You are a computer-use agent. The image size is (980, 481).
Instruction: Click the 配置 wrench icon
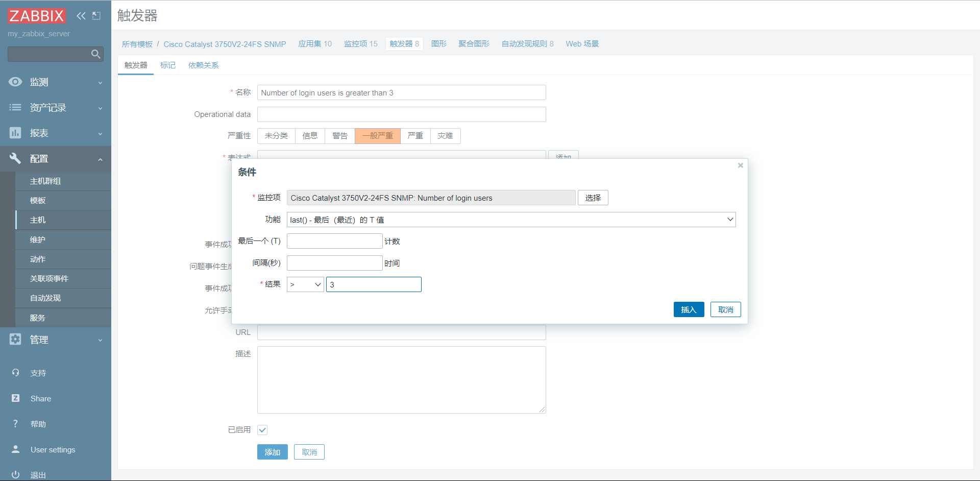[x=15, y=158]
